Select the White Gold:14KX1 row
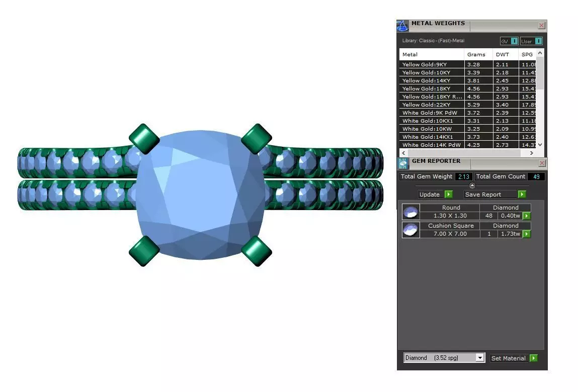The width and height of the screenshot is (578, 392). (x=468, y=137)
